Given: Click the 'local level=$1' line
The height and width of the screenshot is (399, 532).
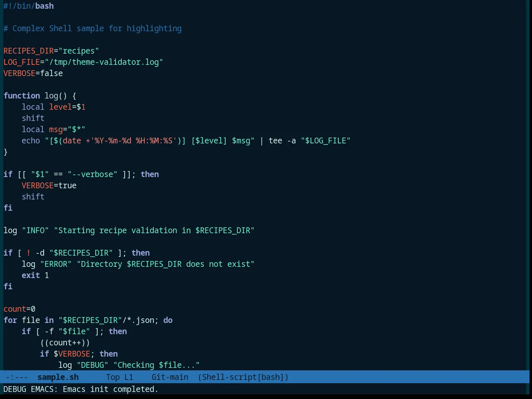Looking at the screenshot, I should (54, 107).
